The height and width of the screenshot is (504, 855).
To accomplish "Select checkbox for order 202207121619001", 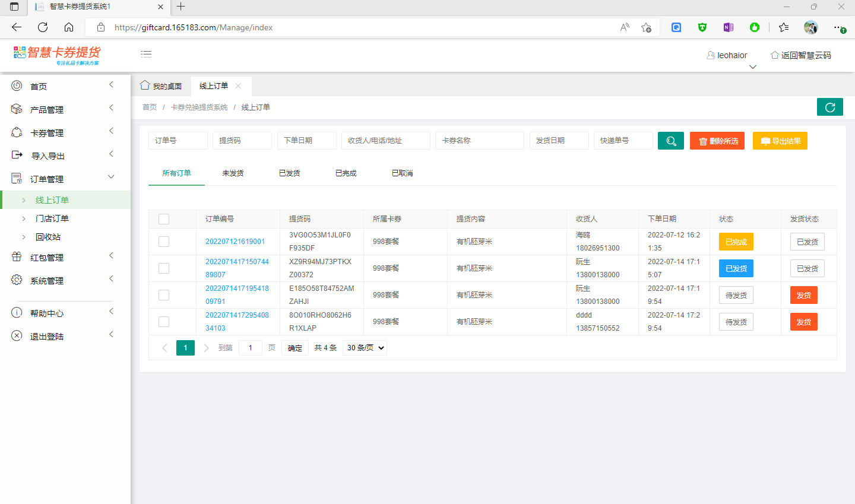I will coord(164,242).
